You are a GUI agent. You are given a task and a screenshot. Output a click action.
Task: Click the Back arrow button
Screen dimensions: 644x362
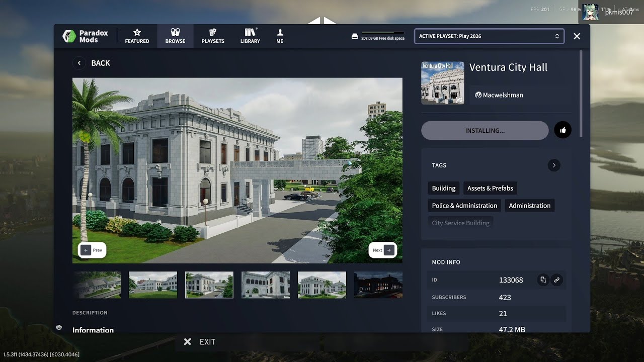pyautogui.click(x=79, y=63)
